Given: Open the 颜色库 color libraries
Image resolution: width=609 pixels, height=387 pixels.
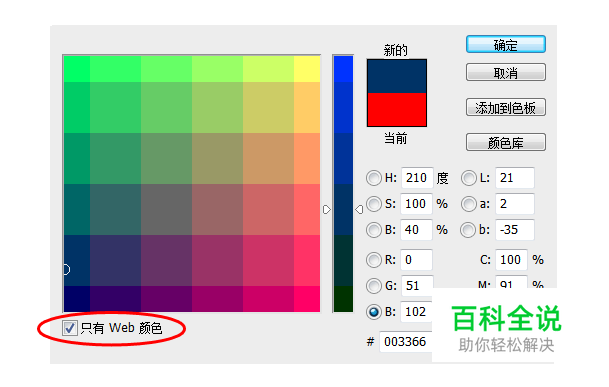Looking at the screenshot, I should coord(506,143).
